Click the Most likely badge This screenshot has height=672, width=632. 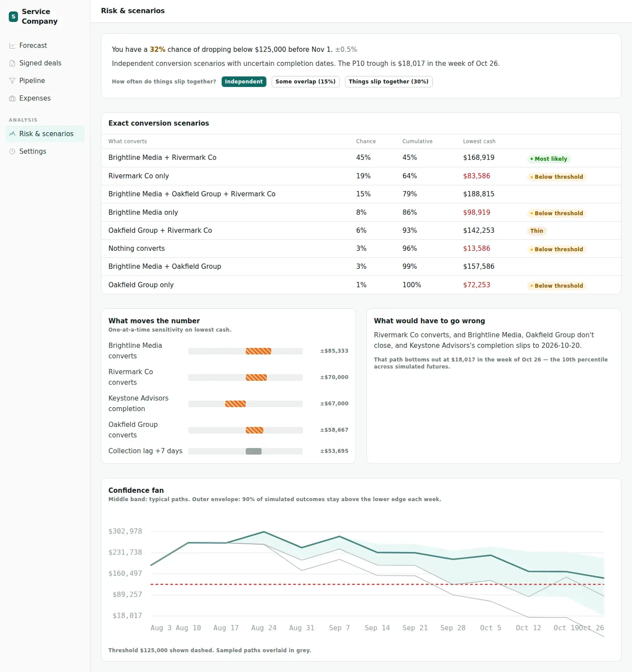tap(549, 159)
